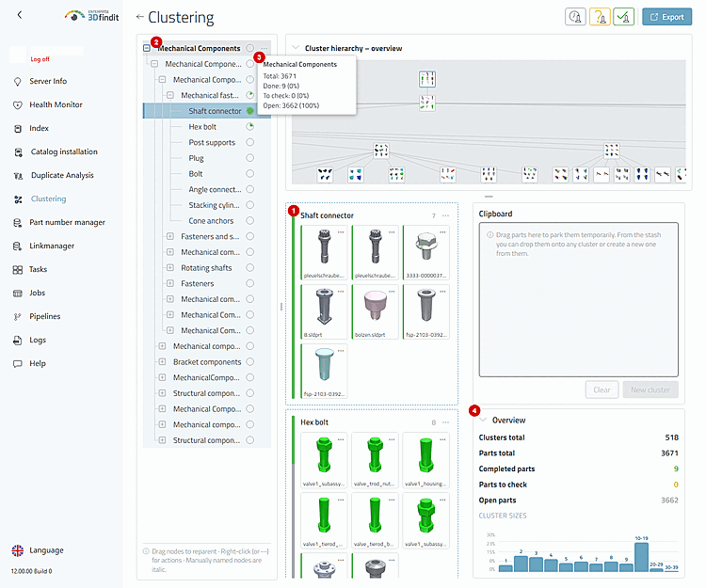The image size is (706, 588).
Task: Collapse the Mechanical Compone... tree node
Action: [154, 64]
